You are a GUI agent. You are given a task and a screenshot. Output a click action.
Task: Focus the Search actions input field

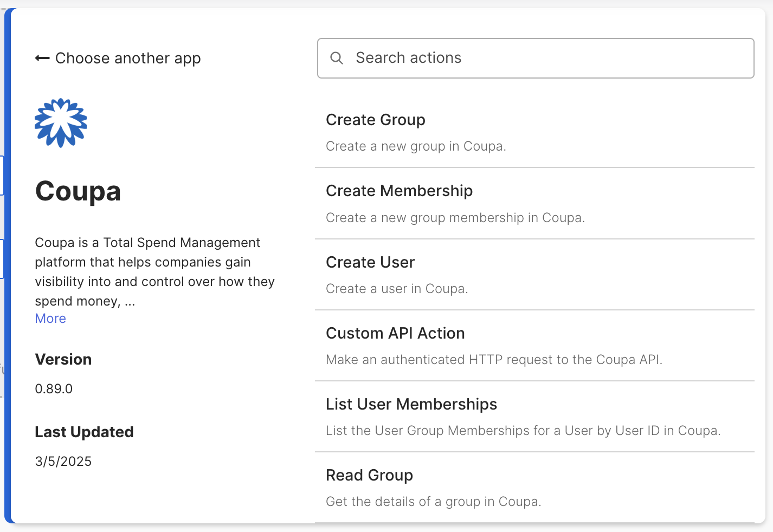pos(542,58)
